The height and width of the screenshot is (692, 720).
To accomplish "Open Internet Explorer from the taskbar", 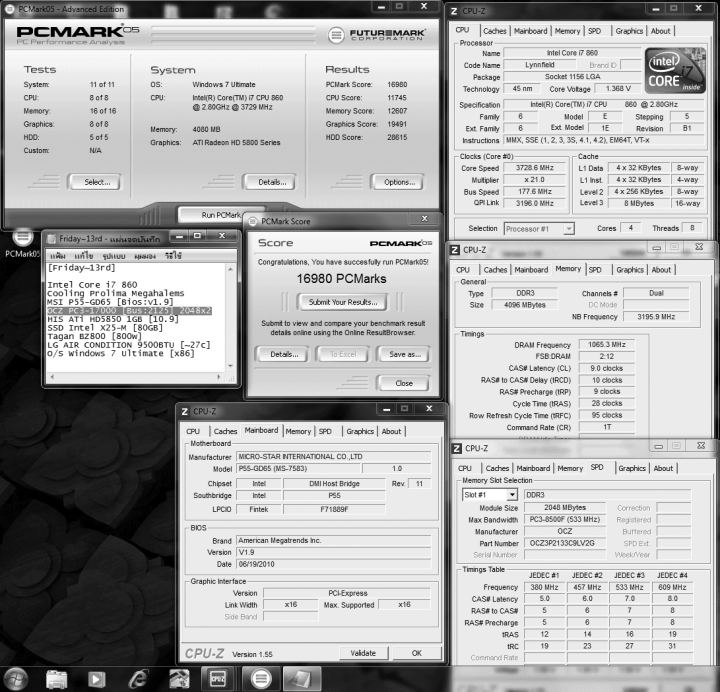I will 138,679.
